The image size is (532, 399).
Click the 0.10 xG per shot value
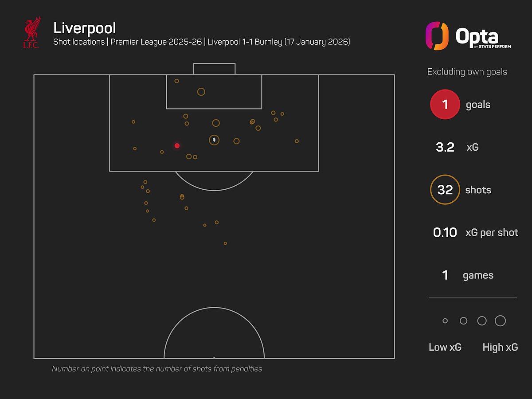pyautogui.click(x=445, y=232)
